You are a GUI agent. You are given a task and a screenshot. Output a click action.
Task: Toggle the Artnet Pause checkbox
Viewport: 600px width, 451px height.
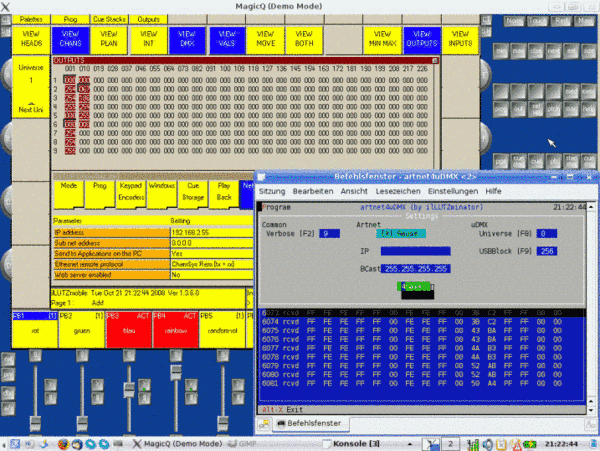pos(401,233)
